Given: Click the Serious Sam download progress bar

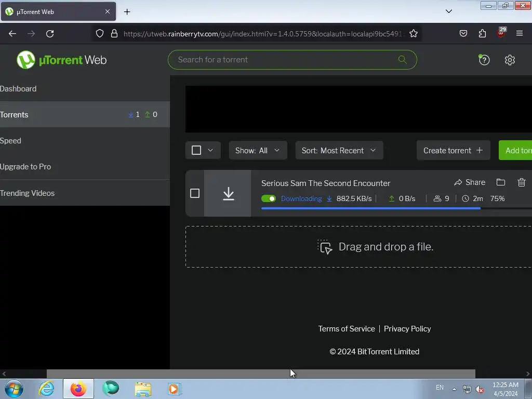Looking at the screenshot, I should click(396, 208).
